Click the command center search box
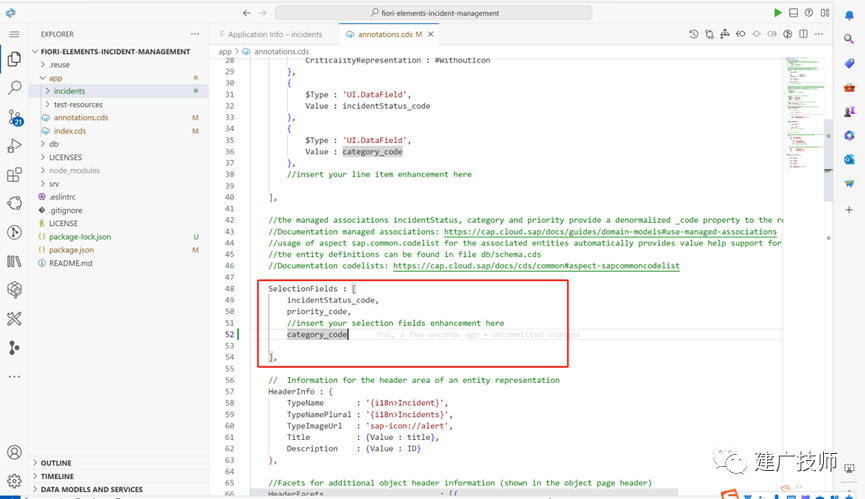865x499 pixels. coord(434,13)
